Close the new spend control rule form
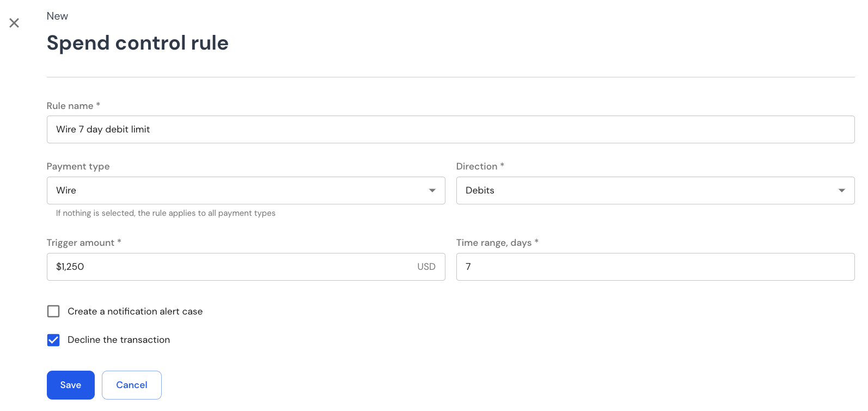 (14, 23)
